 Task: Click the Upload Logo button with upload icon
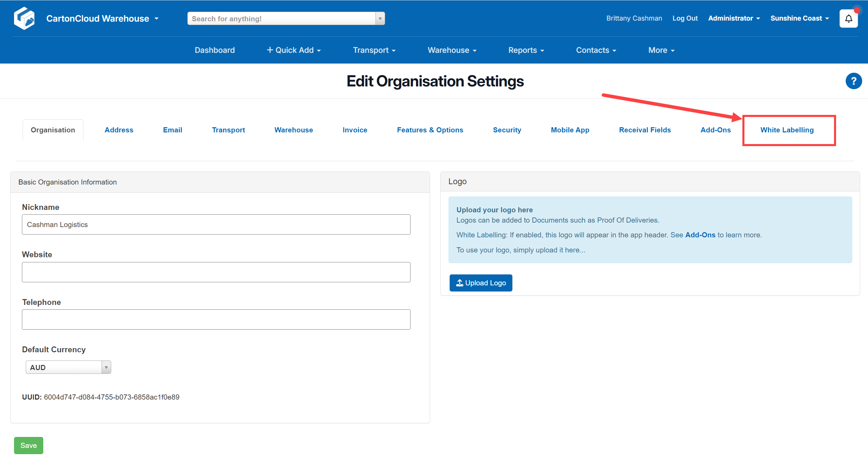tap(481, 283)
